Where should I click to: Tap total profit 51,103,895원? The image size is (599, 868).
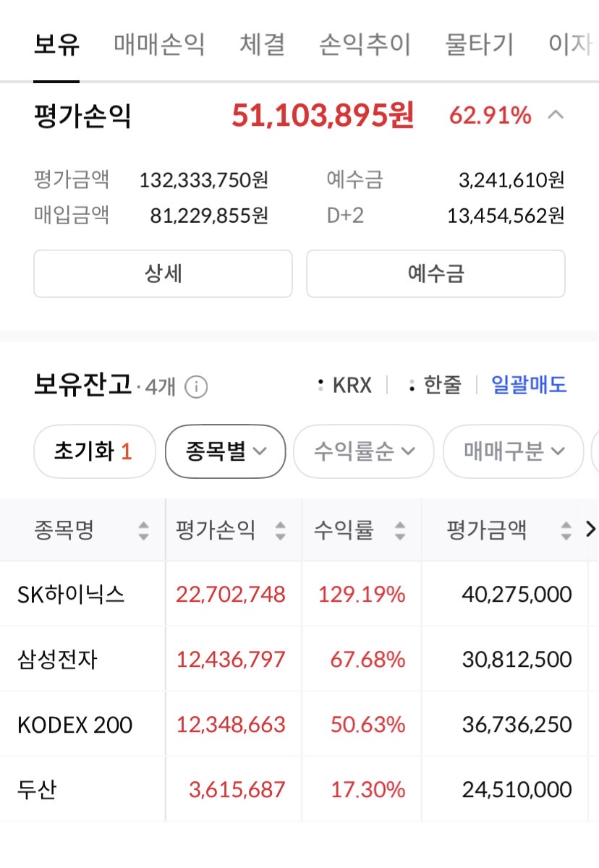coord(323,115)
